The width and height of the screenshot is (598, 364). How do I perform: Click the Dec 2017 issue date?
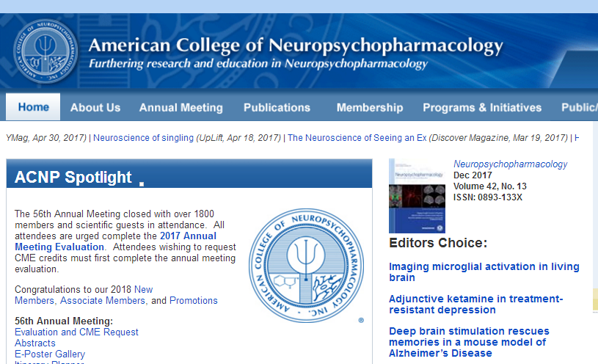473,175
